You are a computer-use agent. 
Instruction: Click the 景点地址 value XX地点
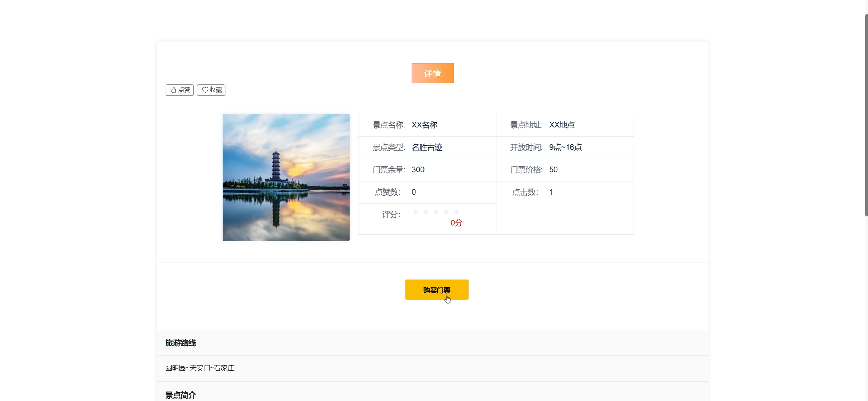(562, 125)
